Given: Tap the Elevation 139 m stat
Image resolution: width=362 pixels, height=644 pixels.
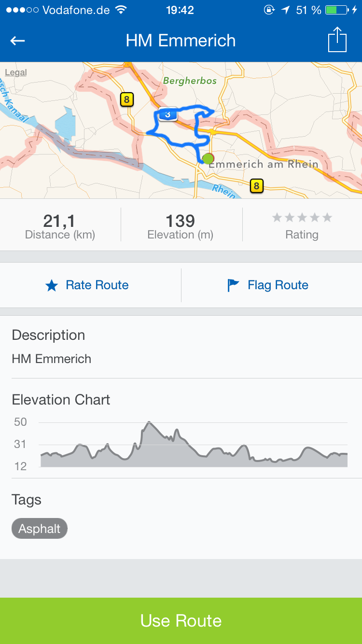Looking at the screenshot, I should pos(181,226).
